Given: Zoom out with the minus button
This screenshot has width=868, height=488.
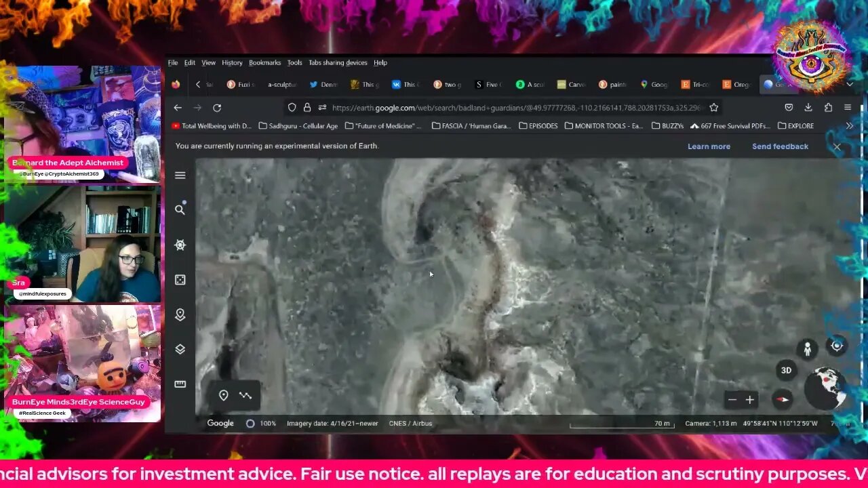Looking at the screenshot, I should click(x=732, y=400).
